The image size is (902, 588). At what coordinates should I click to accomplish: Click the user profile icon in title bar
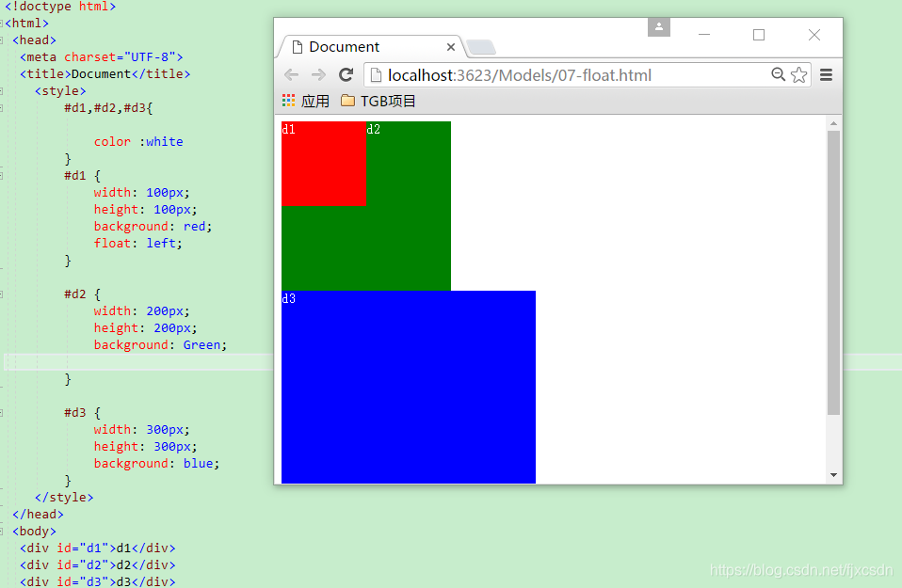pyautogui.click(x=659, y=27)
